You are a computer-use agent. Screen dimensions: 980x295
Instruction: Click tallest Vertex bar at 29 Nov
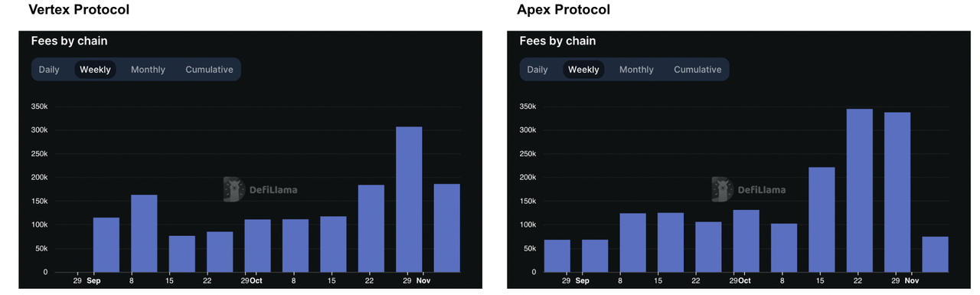tap(409, 199)
